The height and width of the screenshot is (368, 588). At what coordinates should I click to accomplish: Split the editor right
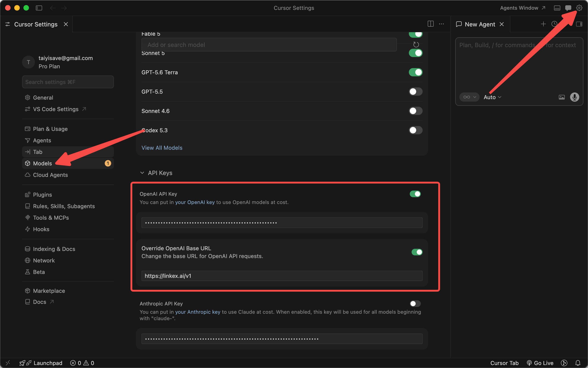pyautogui.click(x=430, y=24)
